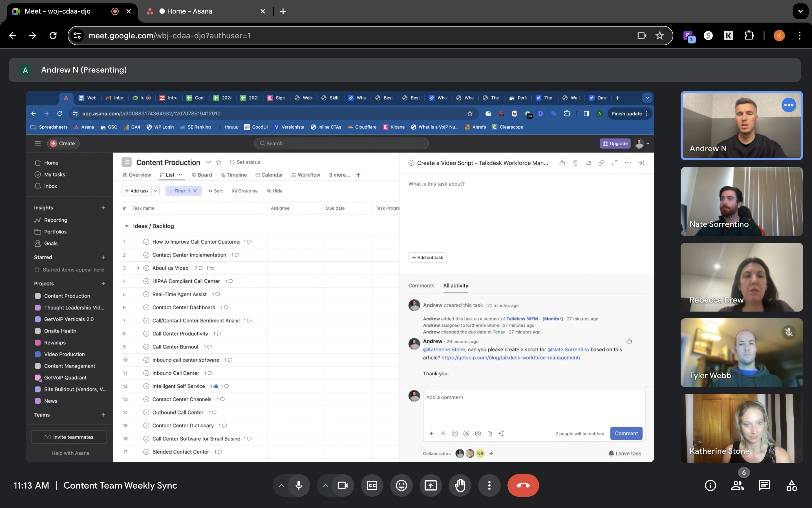Open Meet activities icon

791,485
